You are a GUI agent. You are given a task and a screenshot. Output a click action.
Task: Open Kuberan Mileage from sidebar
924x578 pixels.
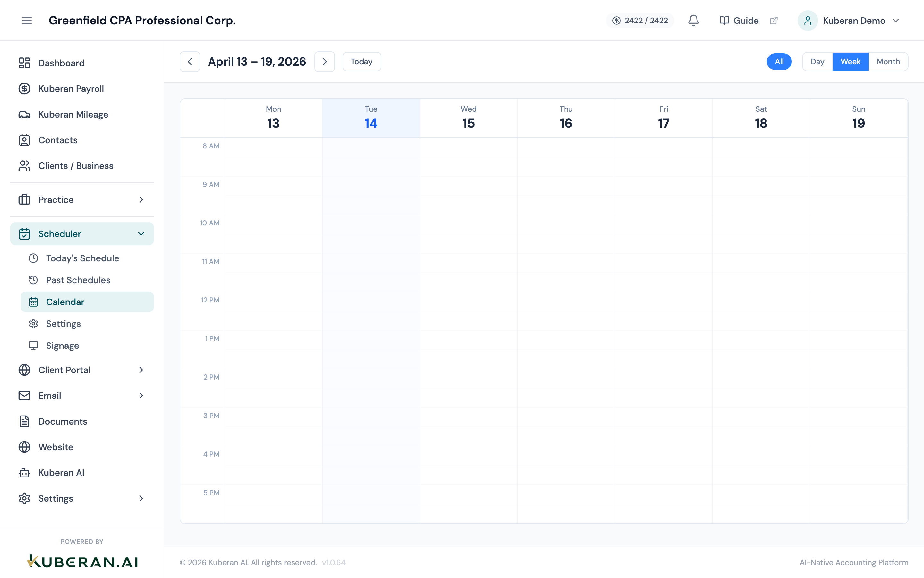[x=82, y=114]
